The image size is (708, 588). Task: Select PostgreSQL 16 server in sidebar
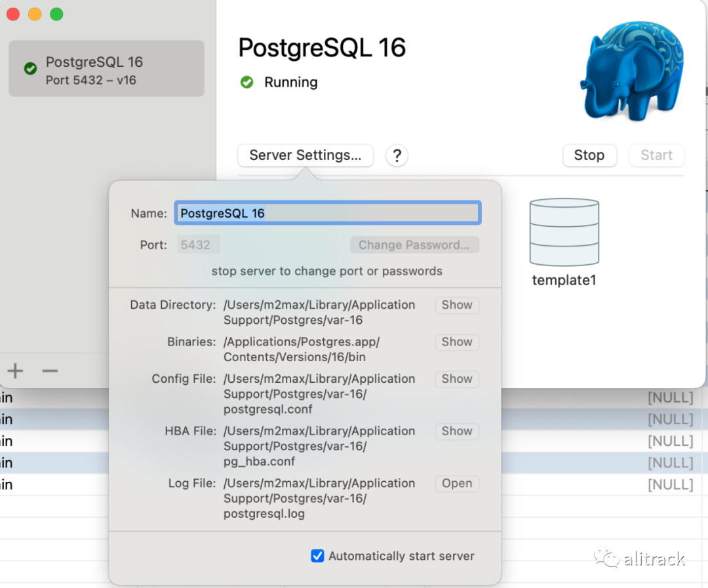106,69
